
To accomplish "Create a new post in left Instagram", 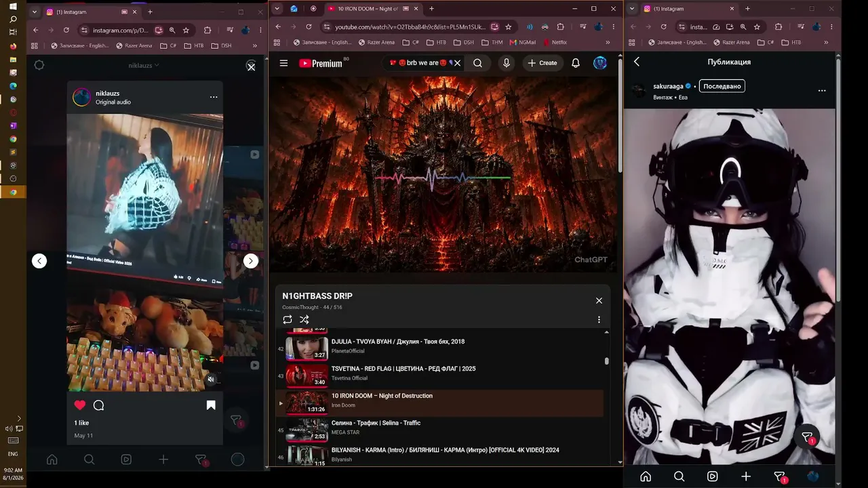I will (163, 460).
